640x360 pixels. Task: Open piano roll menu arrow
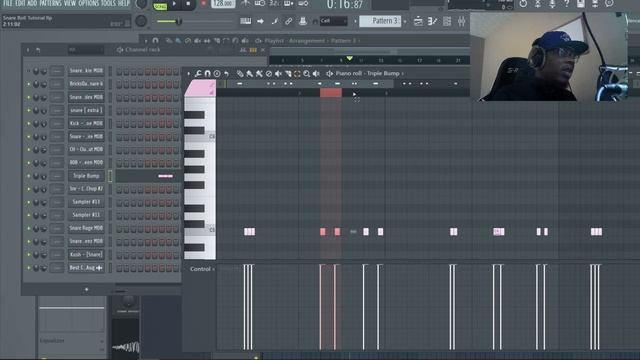click(189, 73)
